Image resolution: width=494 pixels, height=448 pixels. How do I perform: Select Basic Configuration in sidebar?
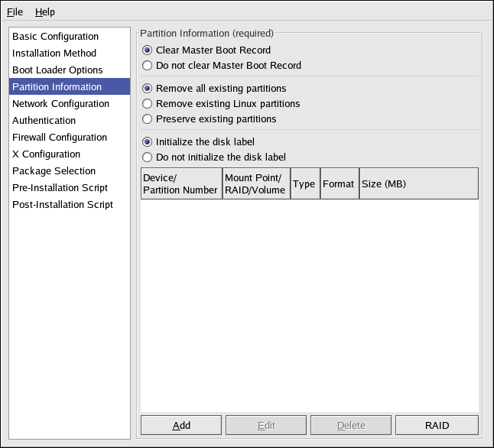[55, 36]
